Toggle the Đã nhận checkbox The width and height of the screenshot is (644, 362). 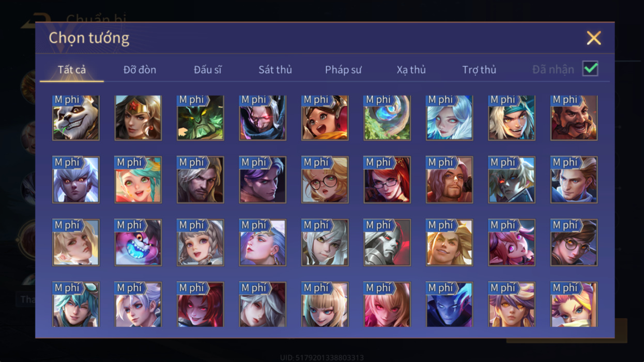(x=590, y=69)
